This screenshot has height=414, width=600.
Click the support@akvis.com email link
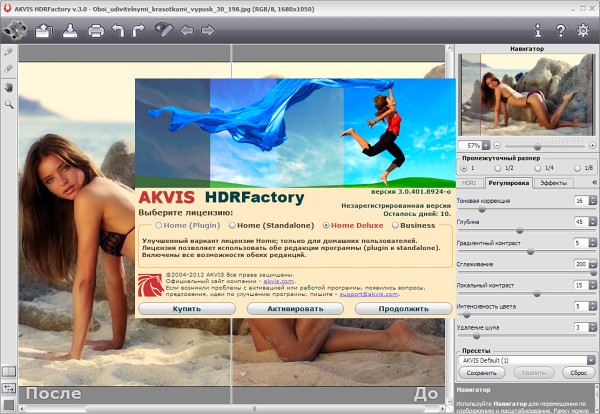click(x=369, y=294)
